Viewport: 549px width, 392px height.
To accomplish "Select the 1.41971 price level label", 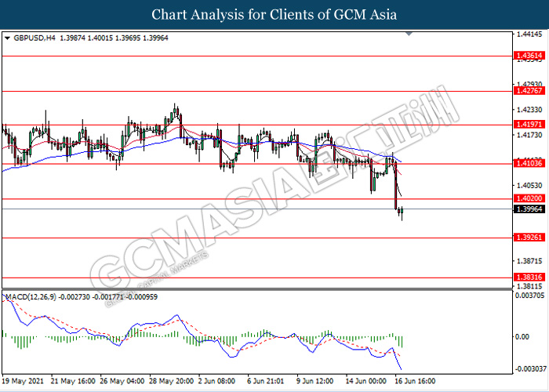I will [x=529, y=124].
